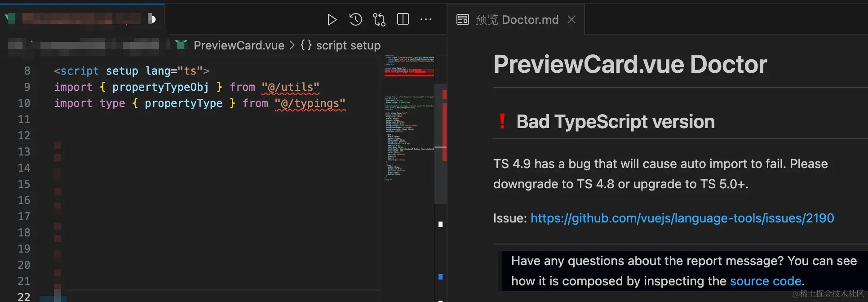This screenshot has height=302, width=868.
Task: Click the Bad TypeScript version heading
Action: click(x=615, y=121)
